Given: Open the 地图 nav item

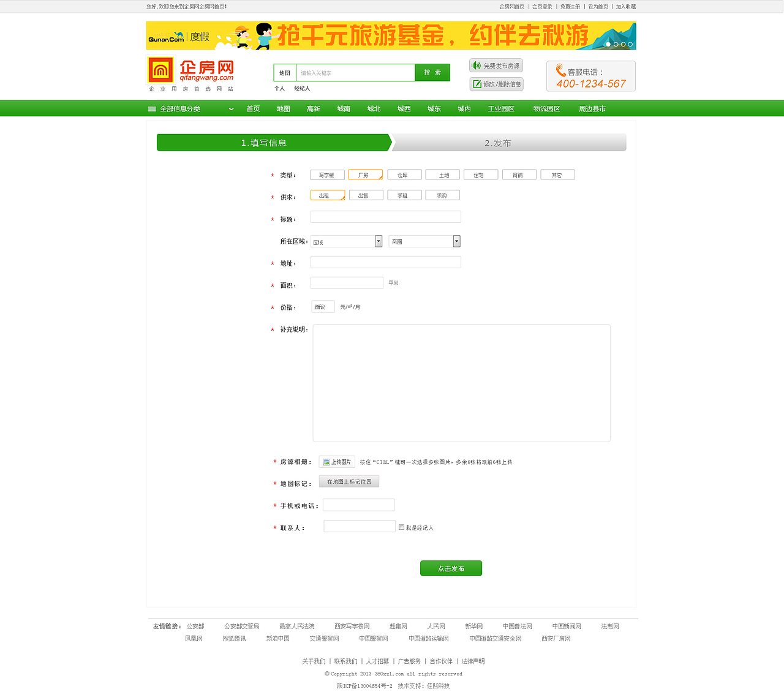Looking at the screenshot, I should click(x=283, y=109).
